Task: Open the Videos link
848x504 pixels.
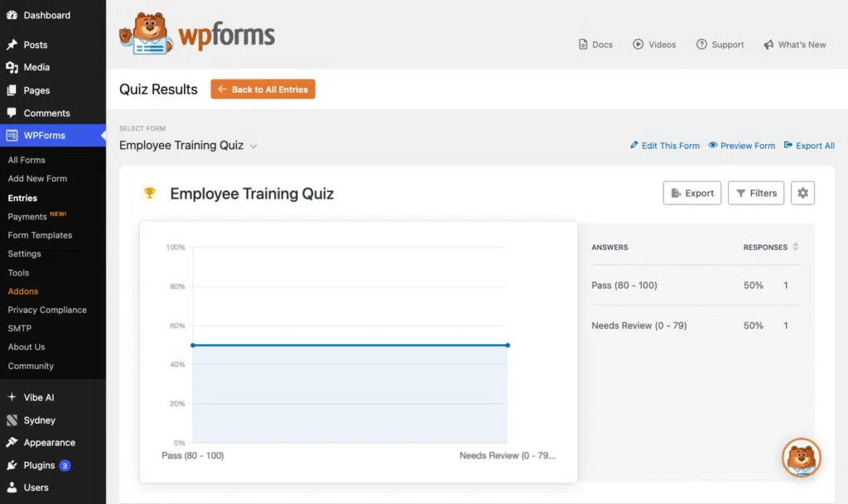Action: tap(654, 45)
